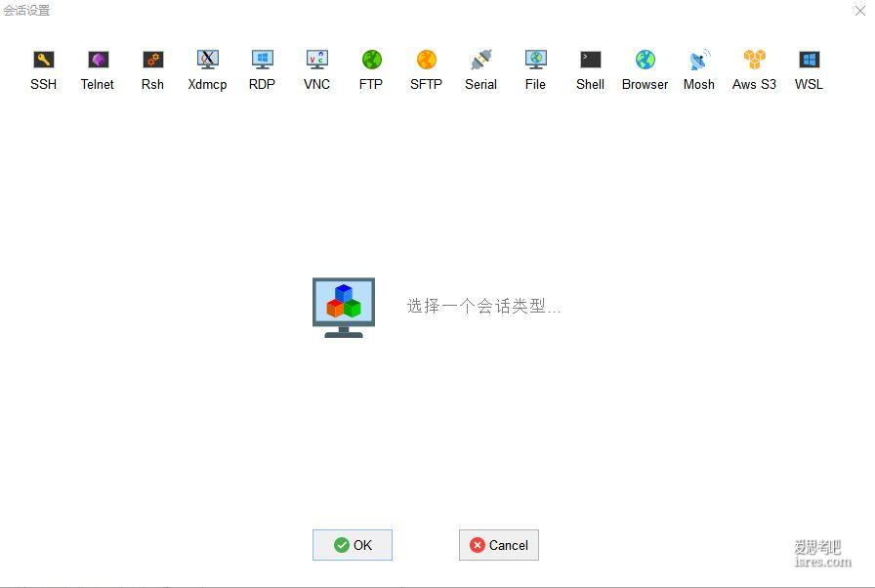This screenshot has height=588, width=875.
Task: Pick the Rsh session type
Action: [x=153, y=60]
